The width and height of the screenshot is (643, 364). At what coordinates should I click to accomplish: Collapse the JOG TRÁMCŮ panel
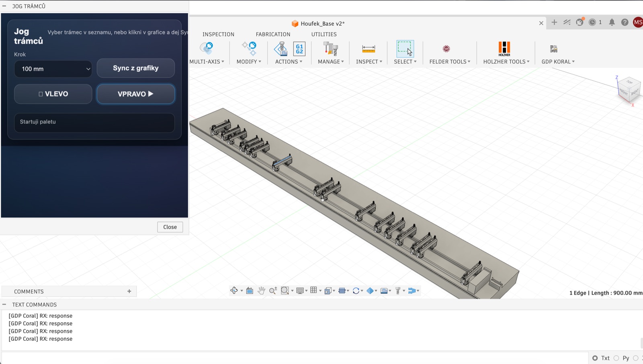coord(4,6)
